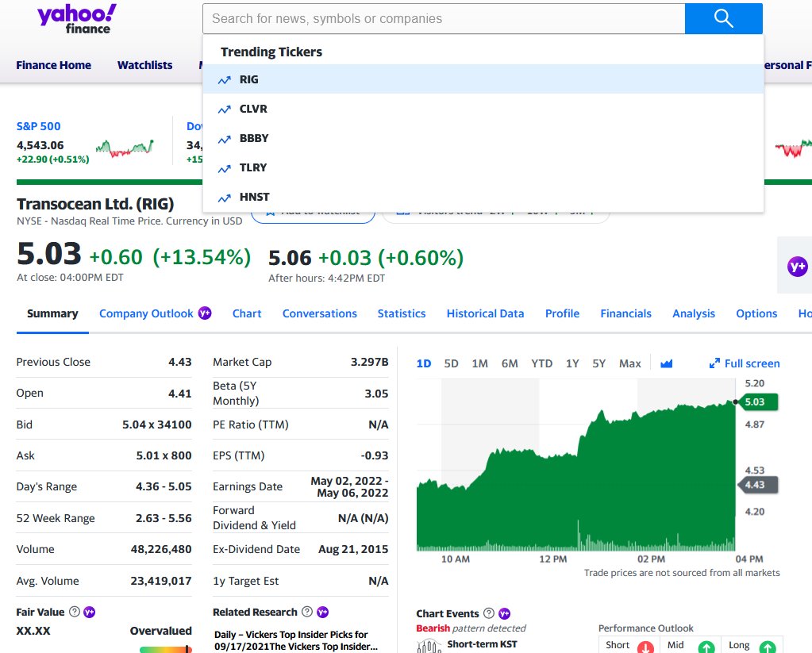812x653 pixels.
Task: Open Finance Home navigation link
Action: pyautogui.click(x=53, y=65)
